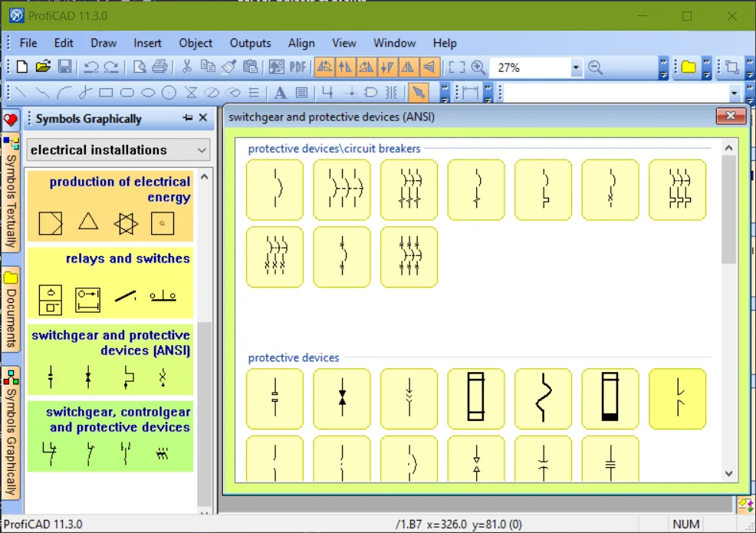Toggle the pin on Symbols Graphically panel

point(187,118)
